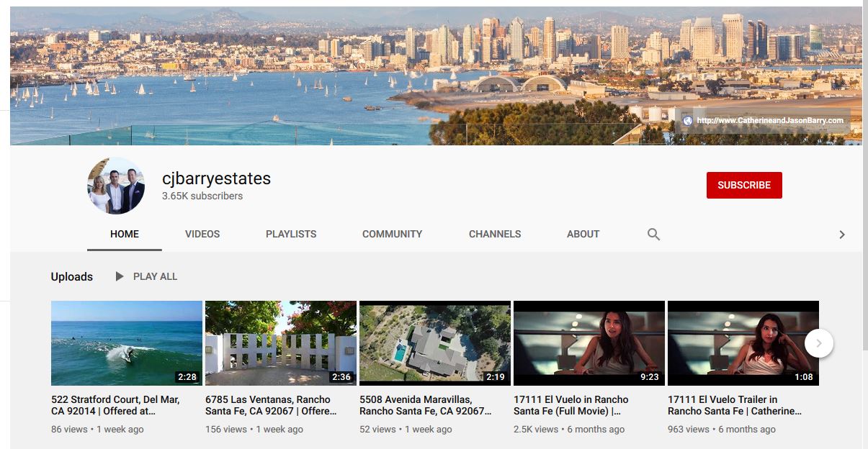Select the Home tab
Image resolution: width=868 pixels, height=449 pixels.
pyautogui.click(x=125, y=234)
